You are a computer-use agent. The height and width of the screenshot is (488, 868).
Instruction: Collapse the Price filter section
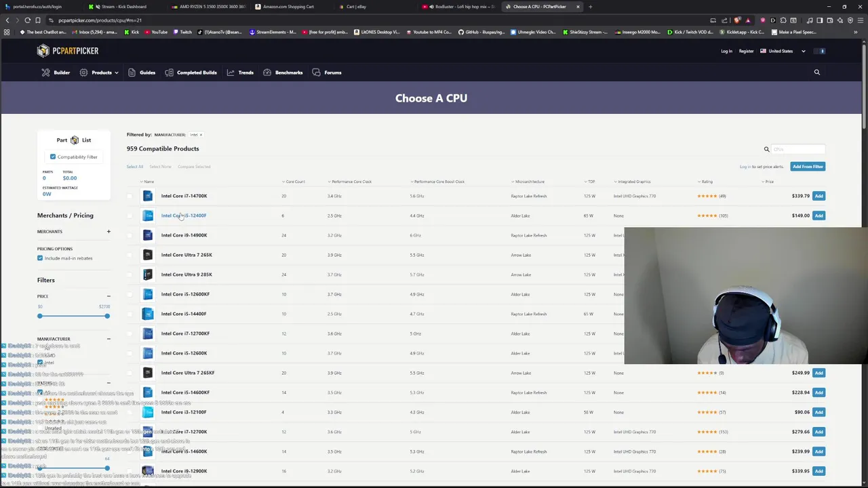click(x=108, y=296)
